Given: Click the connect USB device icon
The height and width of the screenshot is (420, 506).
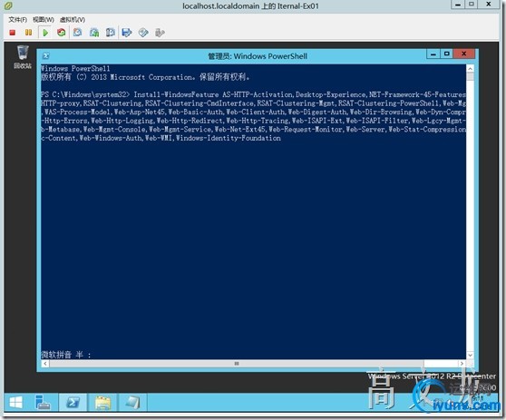Looking at the screenshot, I should coord(160,33).
